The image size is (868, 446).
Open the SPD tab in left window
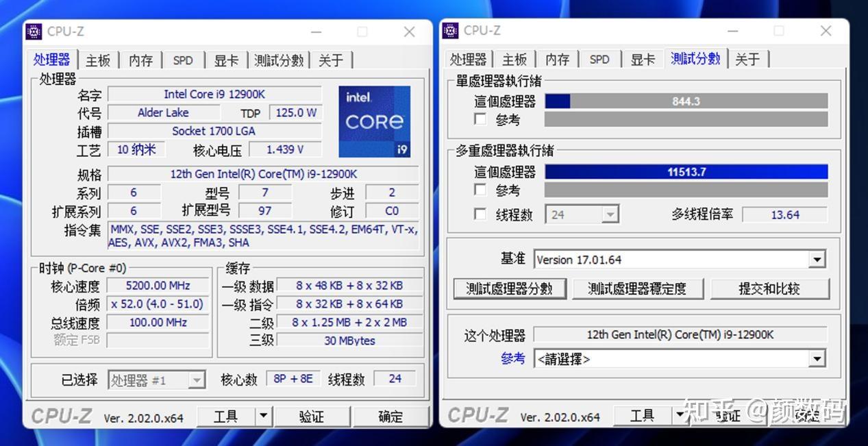[x=182, y=60]
